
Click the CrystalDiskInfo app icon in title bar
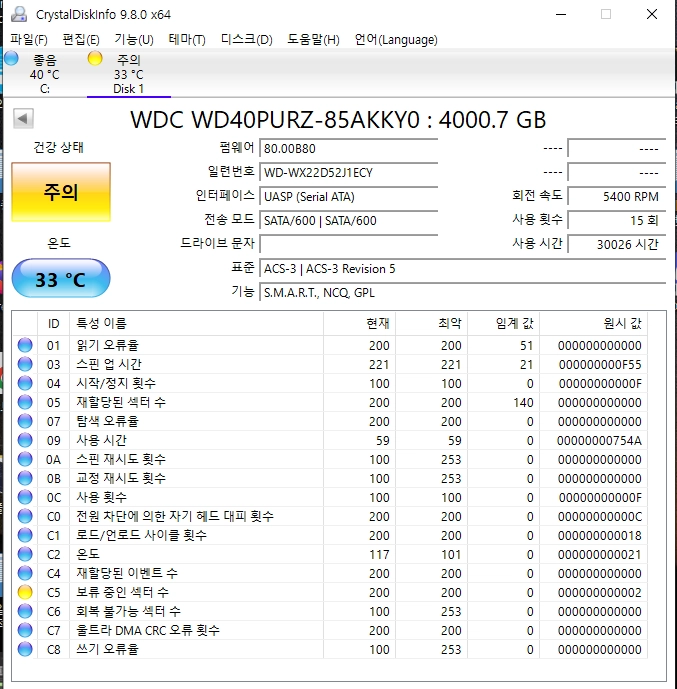click(x=19, y=15)
